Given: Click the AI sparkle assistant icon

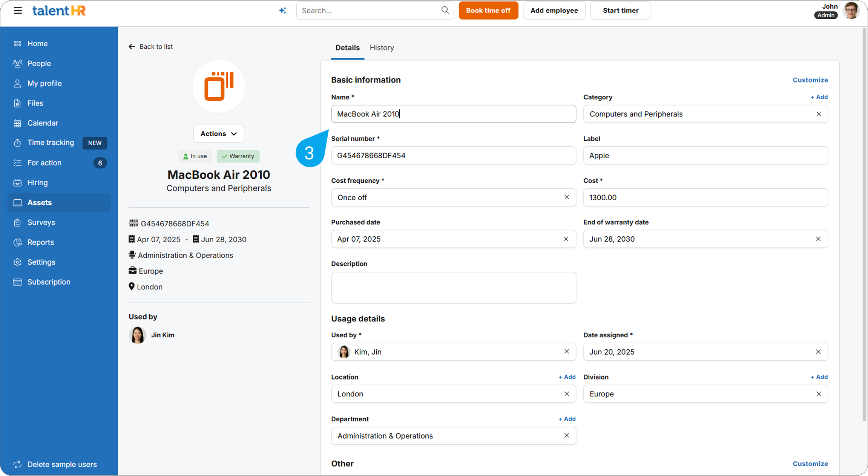Looking at the screenshot, I should (282, 11).
